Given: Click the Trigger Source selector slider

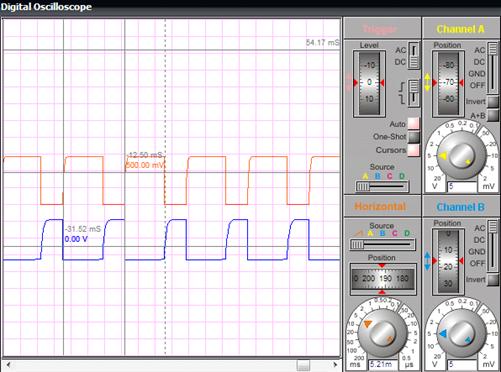Looking at the screenshot, I should pos(382,186).
